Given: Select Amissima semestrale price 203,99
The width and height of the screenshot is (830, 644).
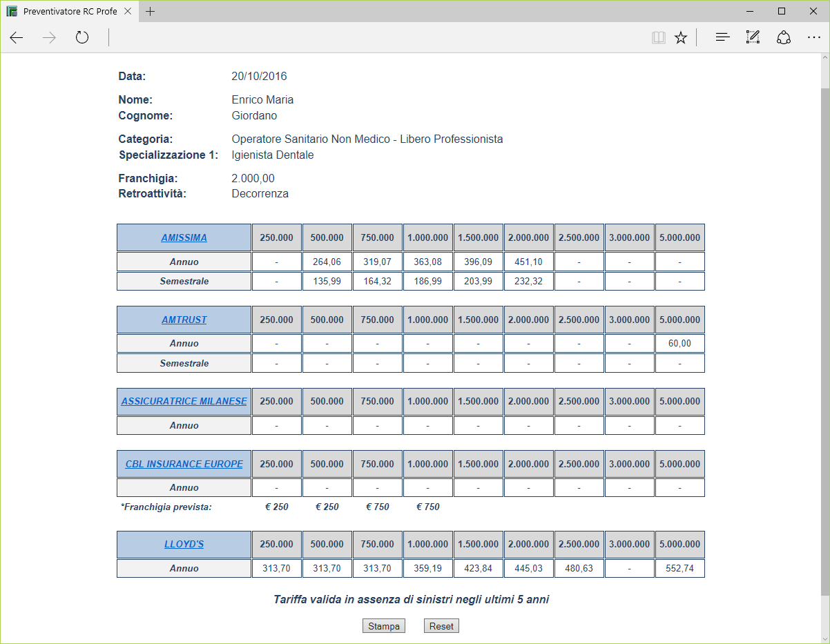Looking at the screenshot, I should 479,281.
